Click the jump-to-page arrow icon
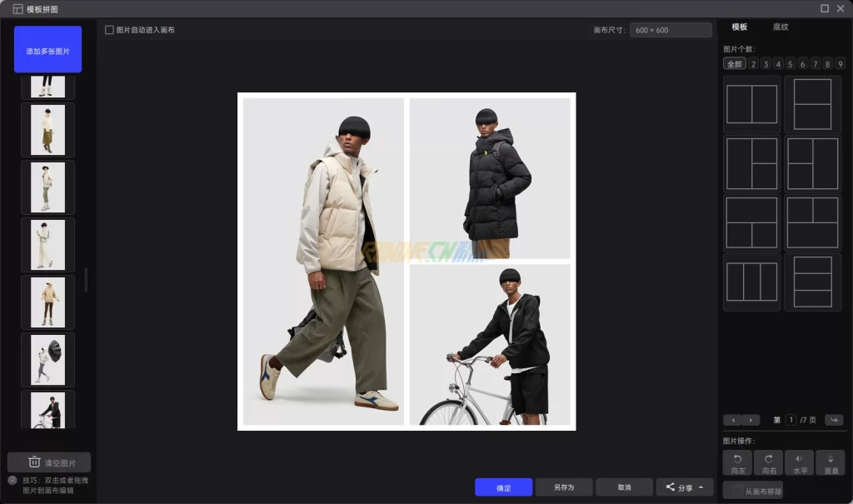The width and height of the screenshot is (853, 504). [x=834, y=420]
